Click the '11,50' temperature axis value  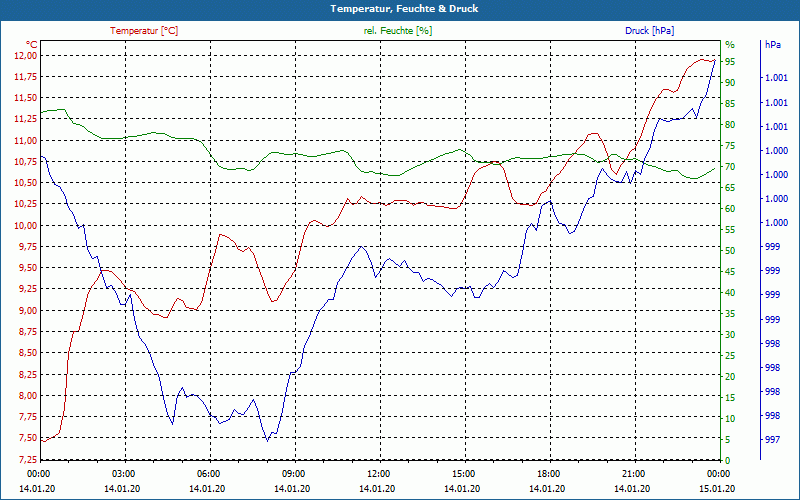pyautogui.click(x=27, y=97)
